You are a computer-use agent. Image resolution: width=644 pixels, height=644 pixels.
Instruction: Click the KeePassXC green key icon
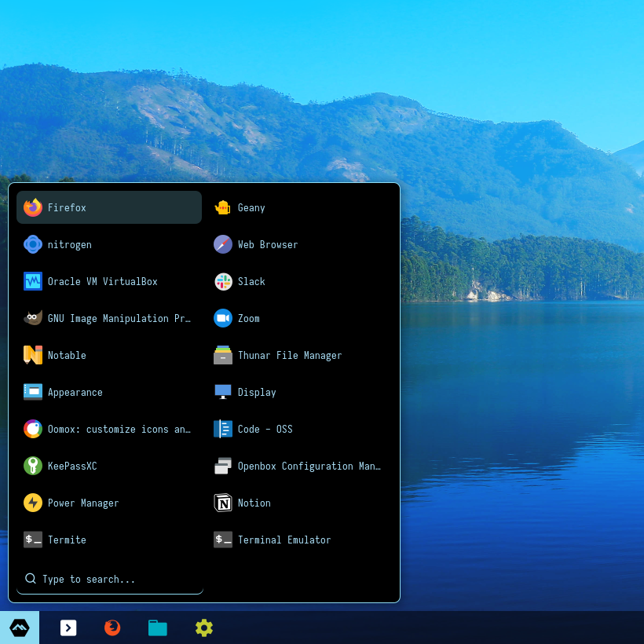[33, 466]
